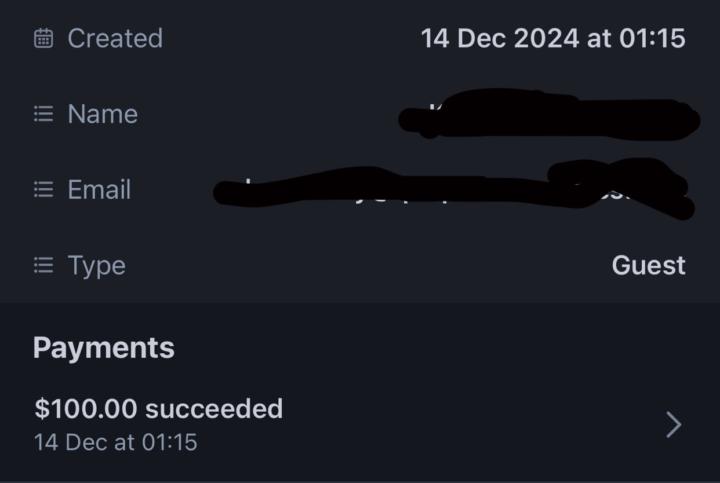Click the Payments section heading
The width and height of the screenshot is (720, 483).
click(104, 348)
